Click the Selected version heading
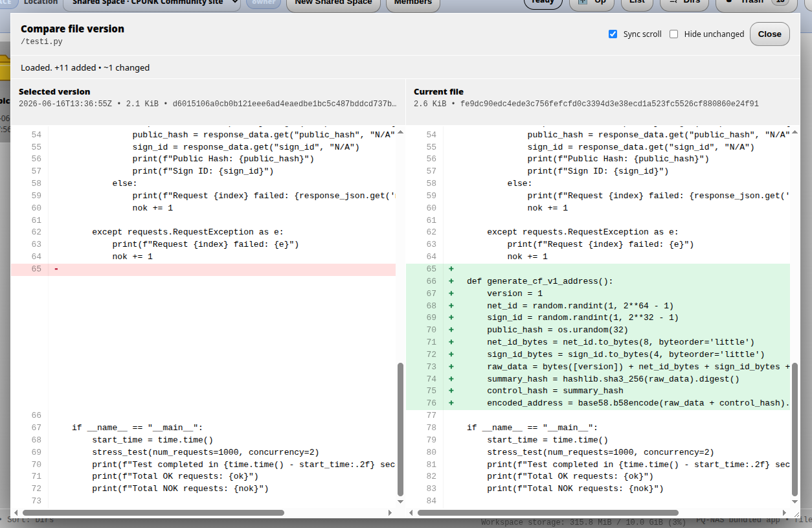This screenshot has width=812, height=528. tap(54, 92)
